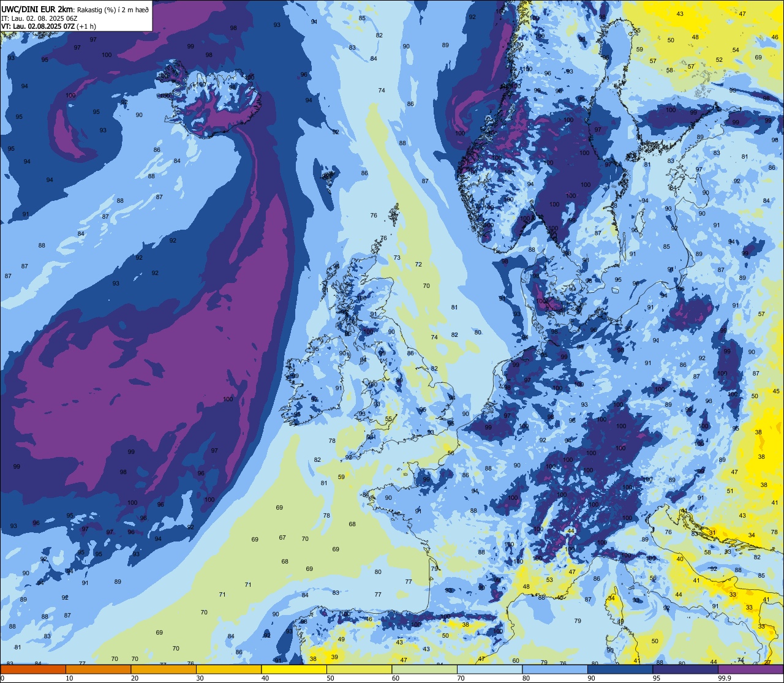Click the legend tick label '99.9'

click(725, 678)
